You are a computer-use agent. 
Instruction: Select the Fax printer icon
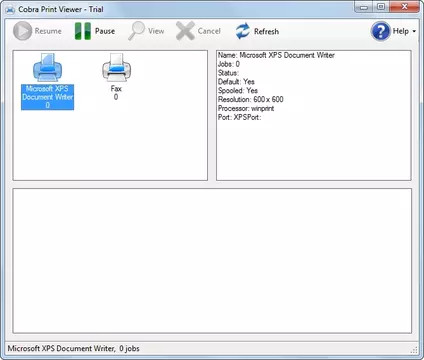coord(116,68)
